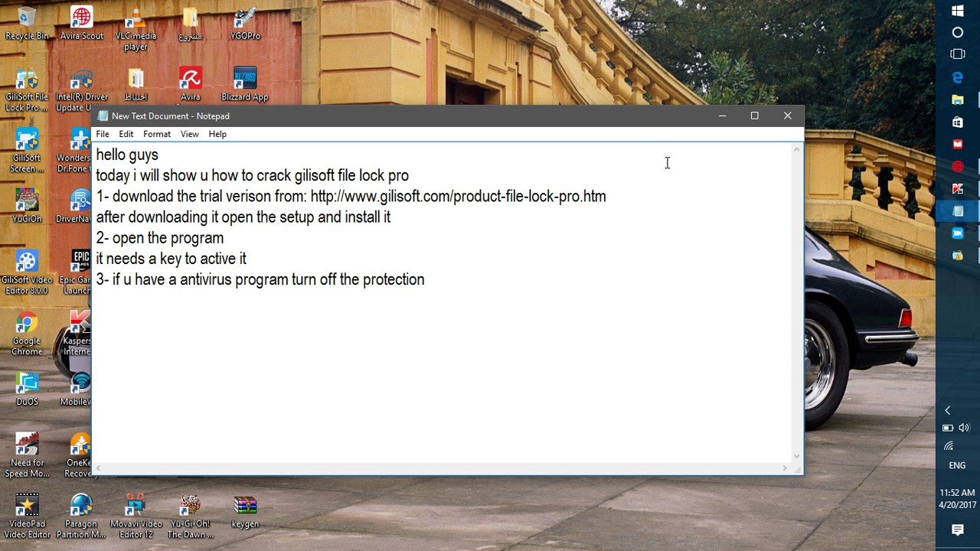Open the Format menu in Notepad
This screenshot has height=551, width=980.
point(157,134)
